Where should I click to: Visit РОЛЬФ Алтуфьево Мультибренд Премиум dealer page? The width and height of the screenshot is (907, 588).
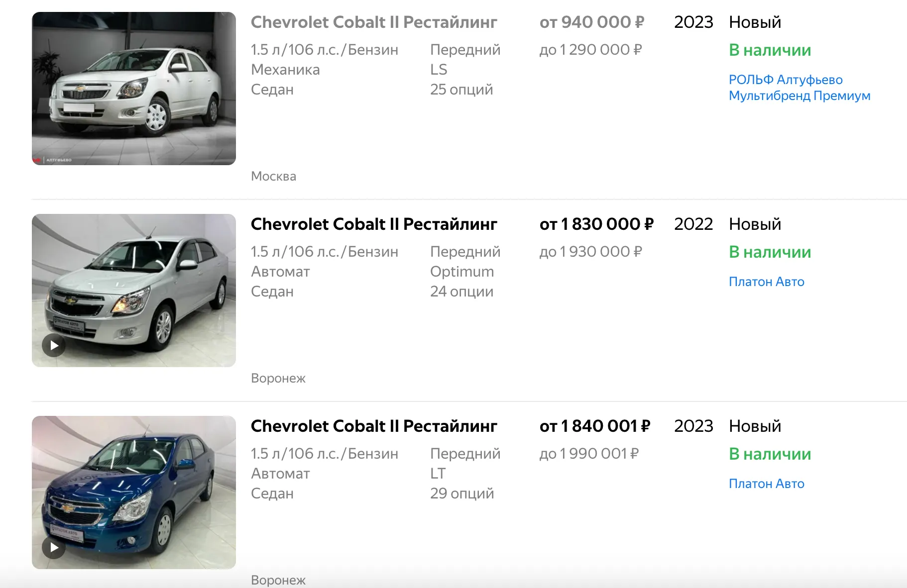[x=799, y=88]
